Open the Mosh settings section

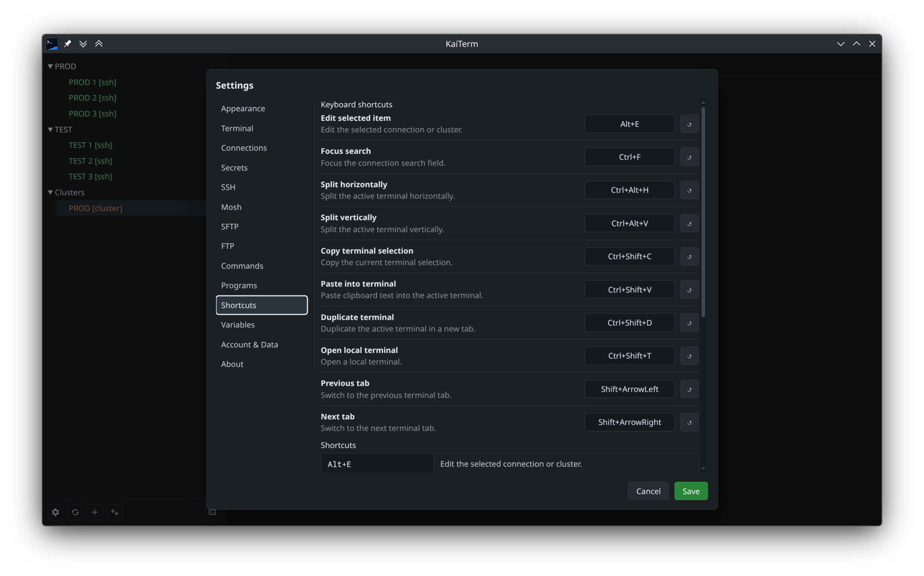pyautogui.click(x=262, y=207)
